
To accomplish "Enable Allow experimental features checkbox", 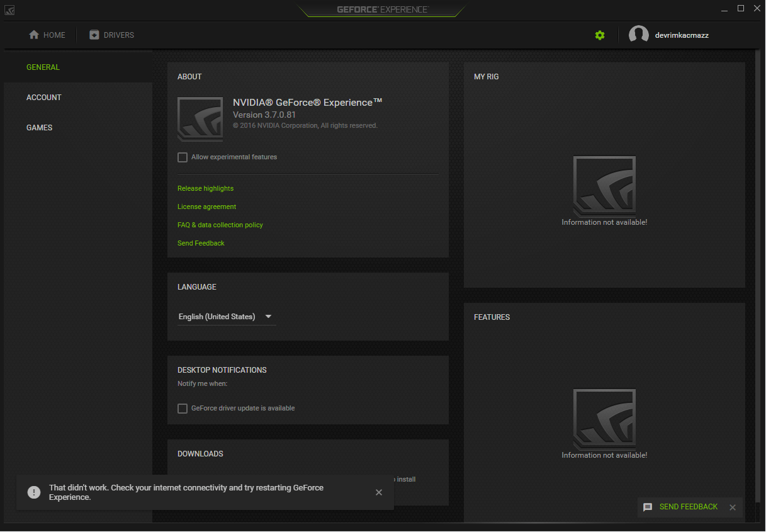I will [183, 157].
